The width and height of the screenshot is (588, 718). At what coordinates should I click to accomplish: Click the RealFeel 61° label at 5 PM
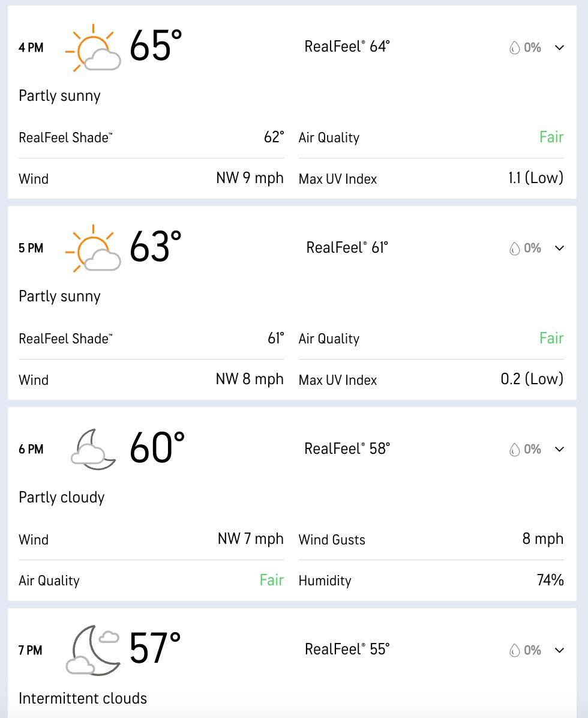[347, 247]
